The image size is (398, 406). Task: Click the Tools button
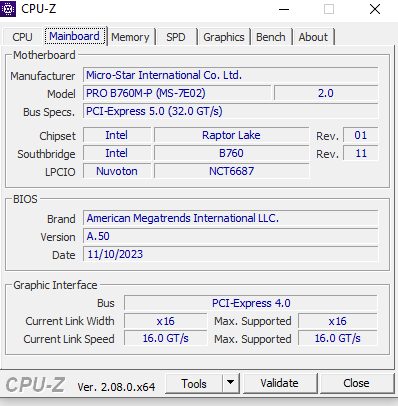pyautogui.click(x=194, y=383)
